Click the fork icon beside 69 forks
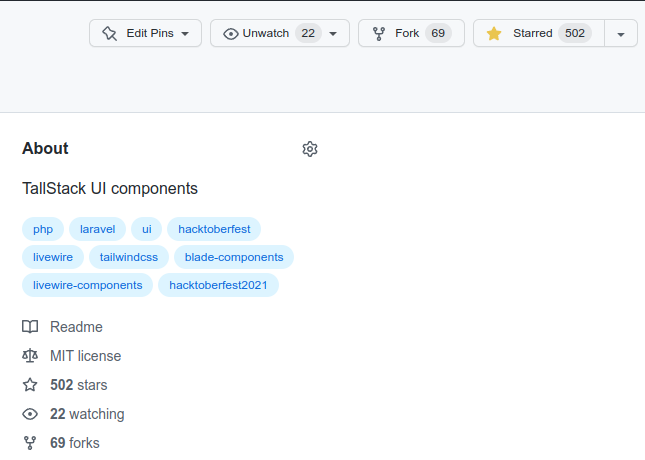Image resolution: width=645 pixels, height=460 pixels. tap(30, 443)
